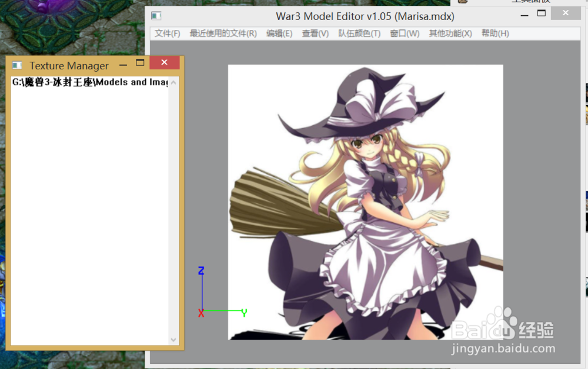Minimize the War3 Model Editor window
588x369 pixels.
coord(524,15)
